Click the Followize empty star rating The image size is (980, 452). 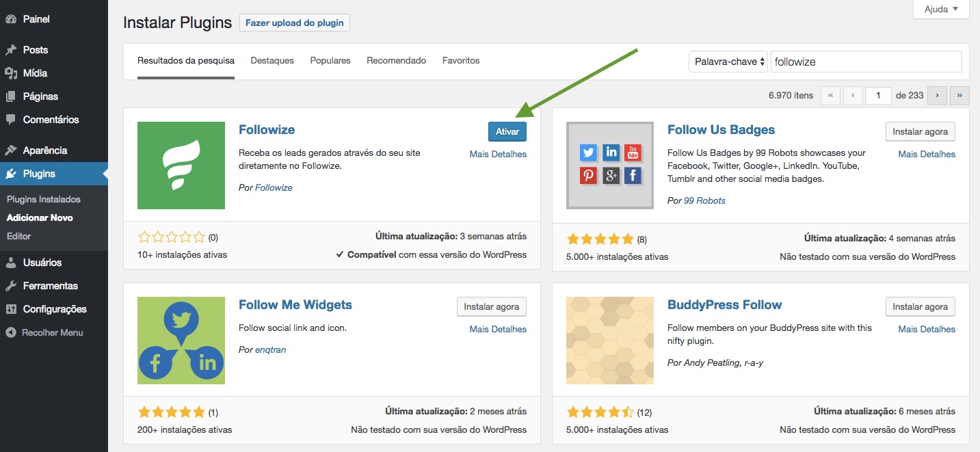tap(172, 238)
